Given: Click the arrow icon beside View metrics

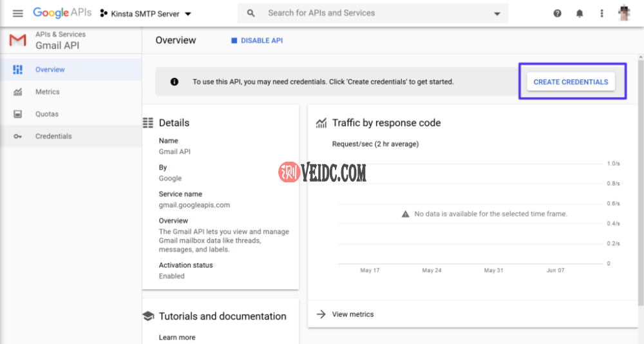Looking at the screenshot, I should pos(321,314).
